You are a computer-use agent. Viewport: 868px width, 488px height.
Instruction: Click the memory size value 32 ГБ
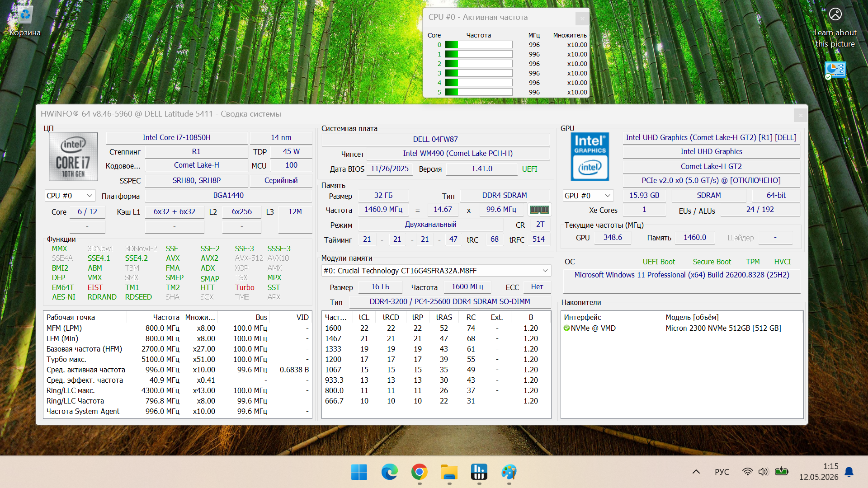pyautogui.click(x=383, y=196)
